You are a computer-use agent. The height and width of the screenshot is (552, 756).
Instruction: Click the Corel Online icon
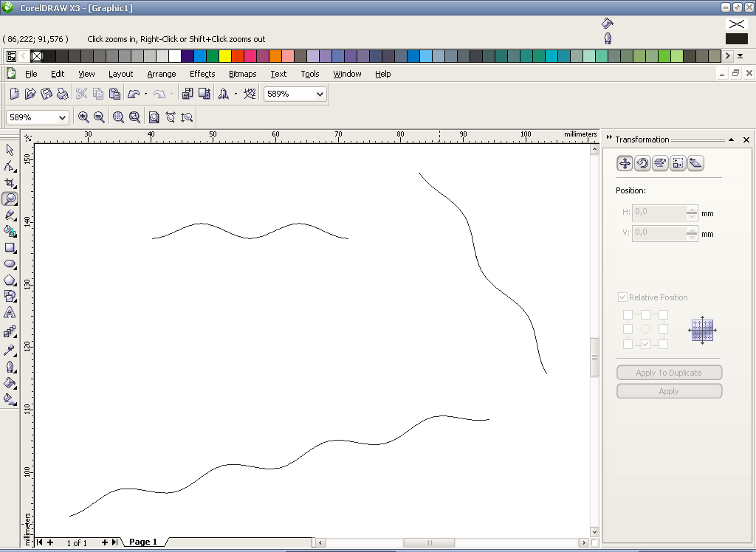pos(250,94)
